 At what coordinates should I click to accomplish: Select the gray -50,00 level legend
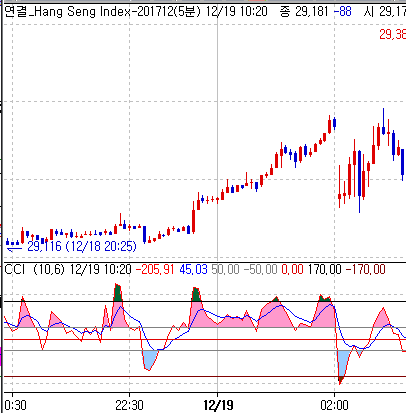coord(260,269)
